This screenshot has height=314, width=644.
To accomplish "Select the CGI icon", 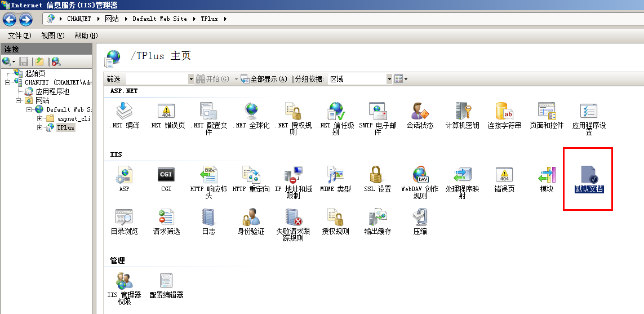I will 166,179.
